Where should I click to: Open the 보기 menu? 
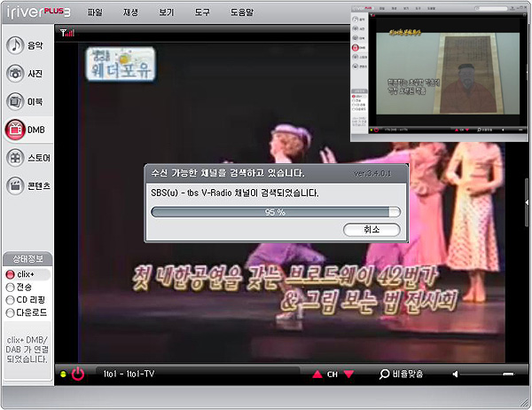[x=167, y=12]
